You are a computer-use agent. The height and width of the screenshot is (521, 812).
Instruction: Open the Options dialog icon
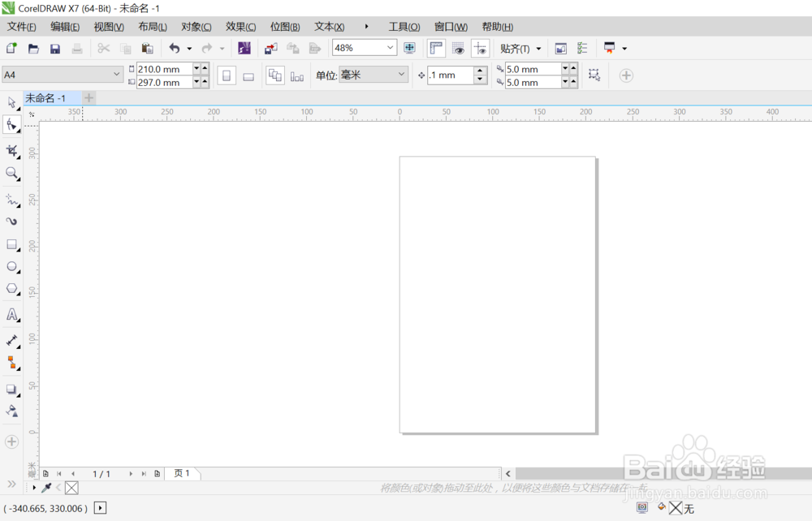[x=582, y=48]
